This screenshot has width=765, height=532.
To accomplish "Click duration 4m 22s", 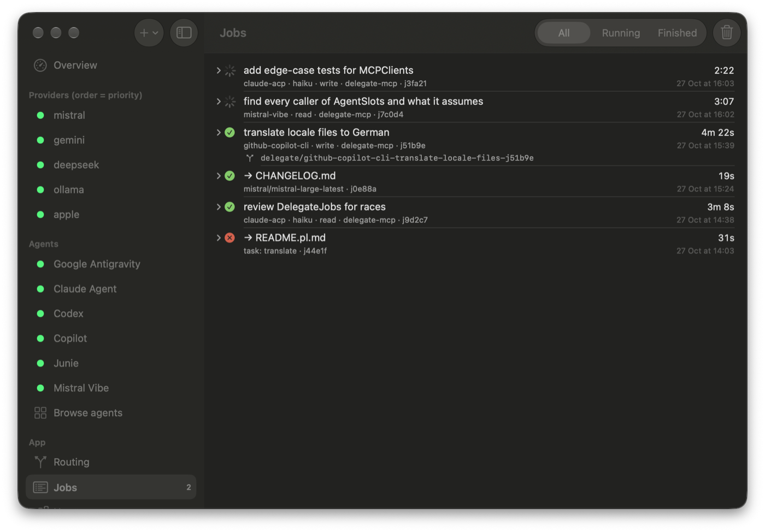I will click(x=717, y=133).
